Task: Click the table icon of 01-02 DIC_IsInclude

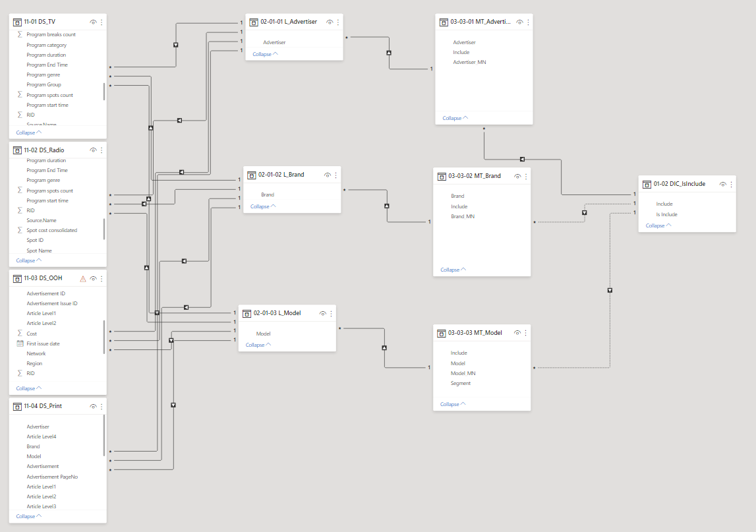Action: (x=647, y=184)
